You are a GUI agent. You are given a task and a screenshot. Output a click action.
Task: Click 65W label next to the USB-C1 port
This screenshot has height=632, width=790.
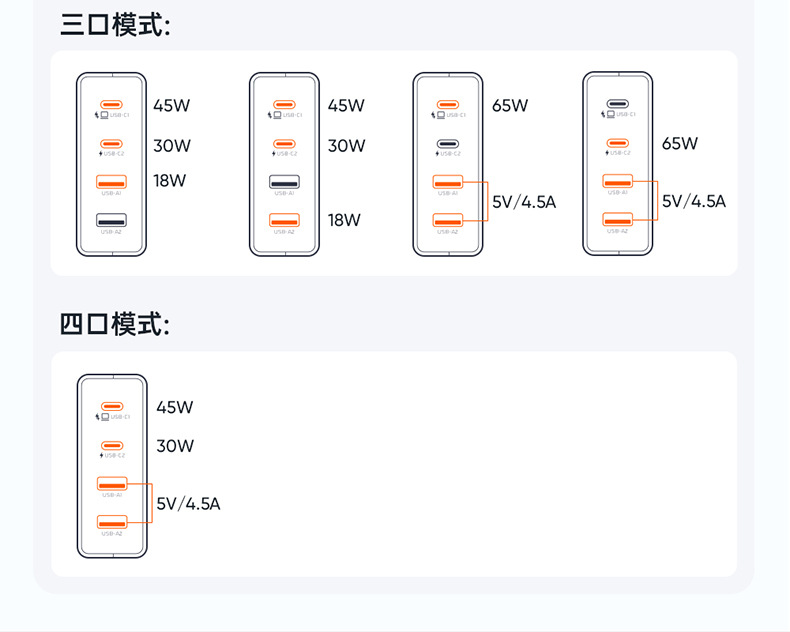point(510,105)
